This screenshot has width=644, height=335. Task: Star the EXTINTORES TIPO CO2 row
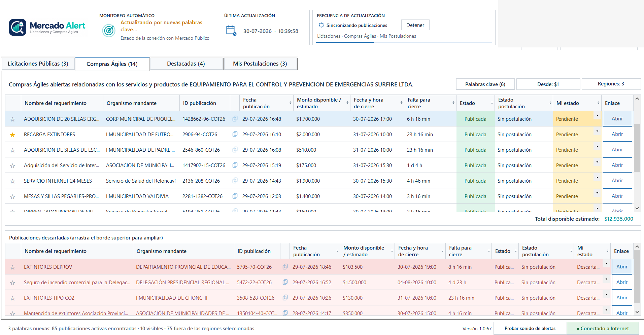[x=12, y=298]
